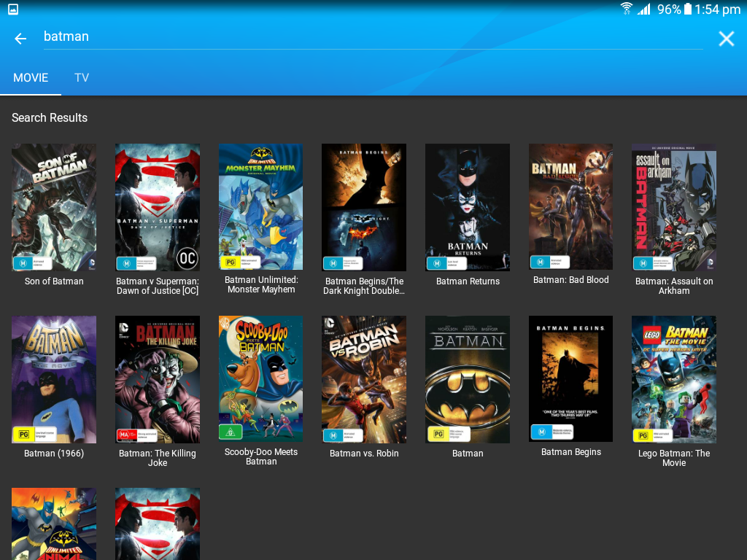Tap the image notification icon in status bar
Viewport: 747px width, 560px height.
click(x=13, y=9)
